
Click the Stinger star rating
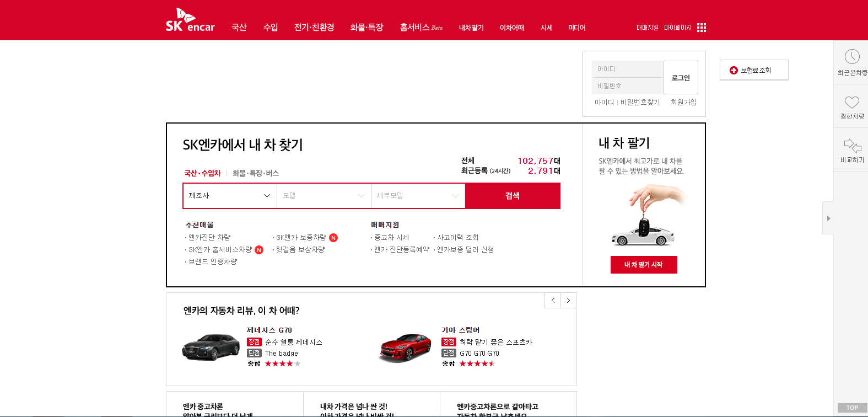tap(477, 363)
